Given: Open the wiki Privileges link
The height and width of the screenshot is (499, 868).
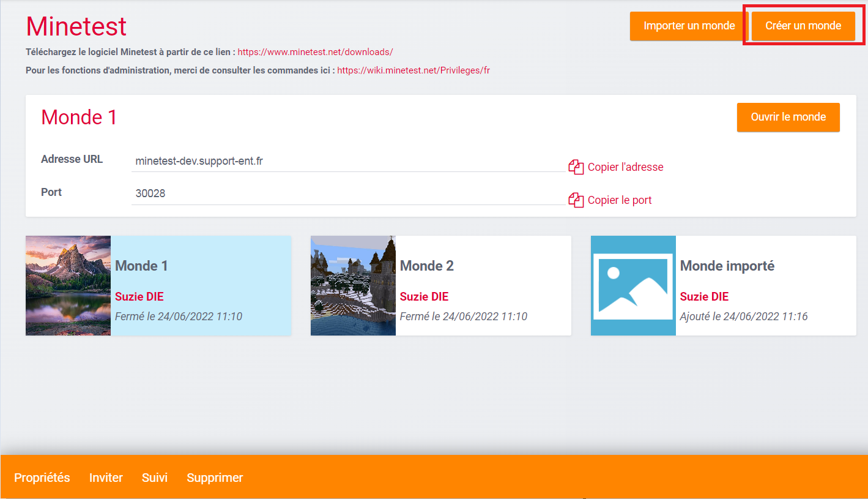Looking at the screenshot, I should point(414,70).
